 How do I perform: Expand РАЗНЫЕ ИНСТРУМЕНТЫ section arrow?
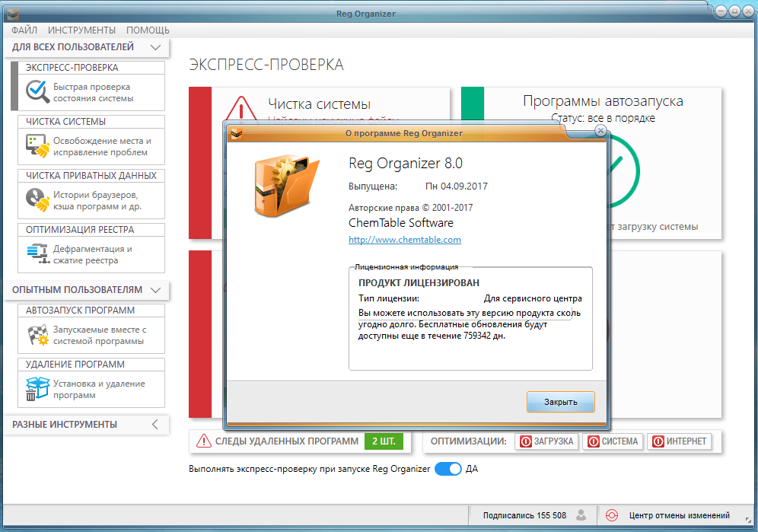tap(155, 425)
